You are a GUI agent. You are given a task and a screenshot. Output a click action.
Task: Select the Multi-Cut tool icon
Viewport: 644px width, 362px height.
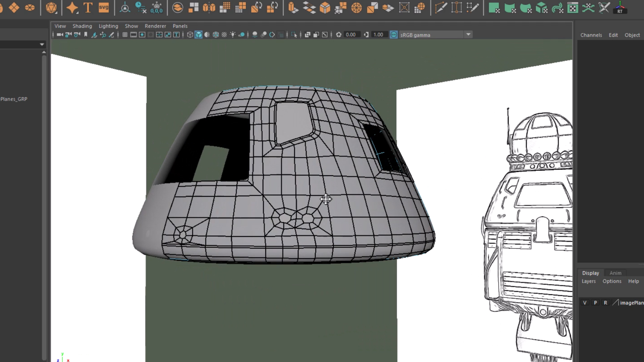pos(441,7)
